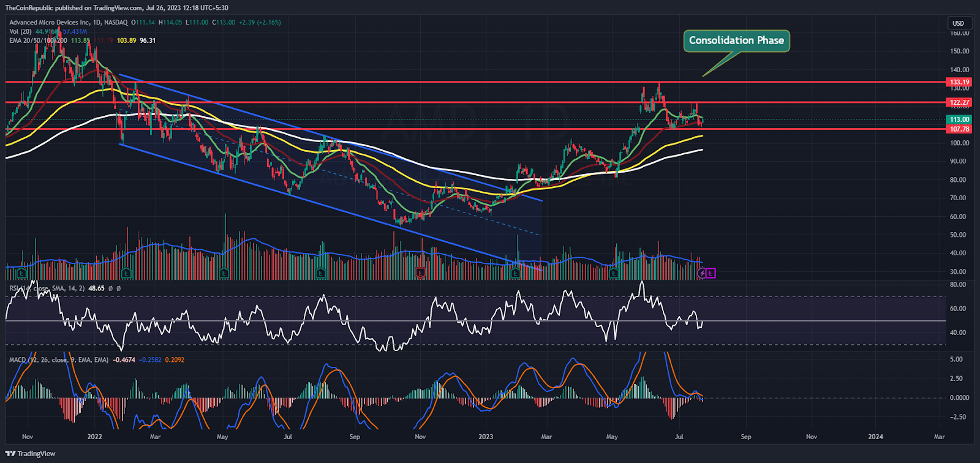Click the Sep label after Jul 2023

coord(746,437)
